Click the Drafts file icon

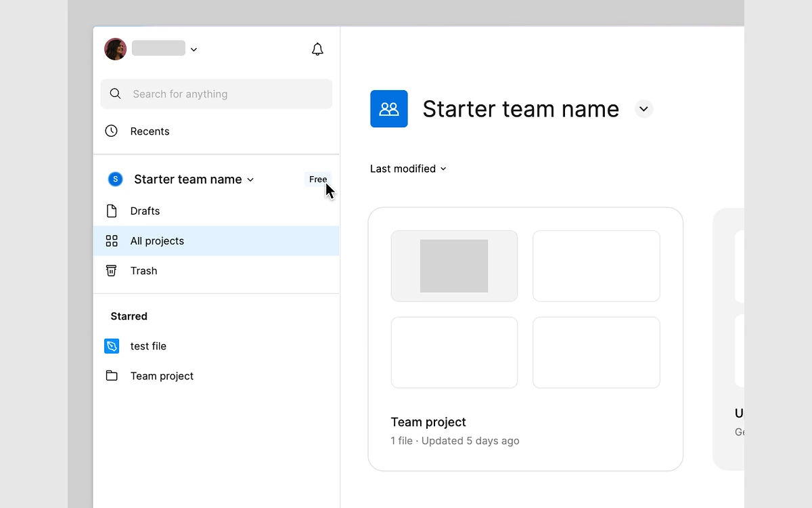tap(112, 211)
